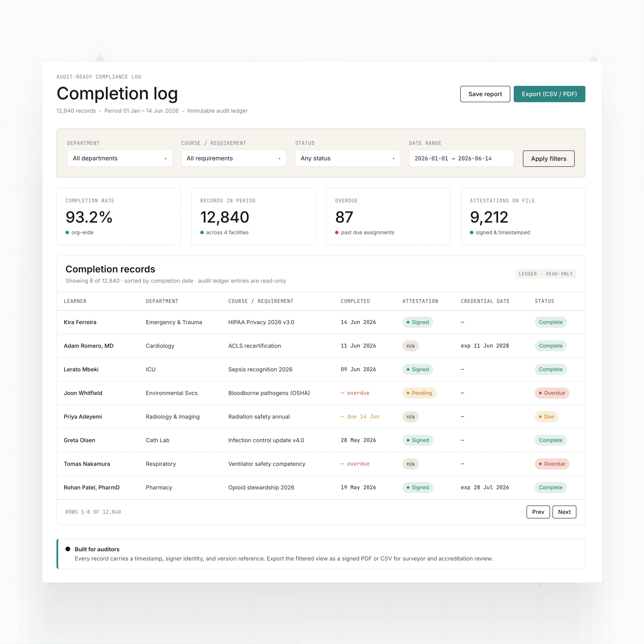The height and width of the screenshot is (644, 644).
Task: Click the Radiology & Imaging department cell
Action: (173, 417)
